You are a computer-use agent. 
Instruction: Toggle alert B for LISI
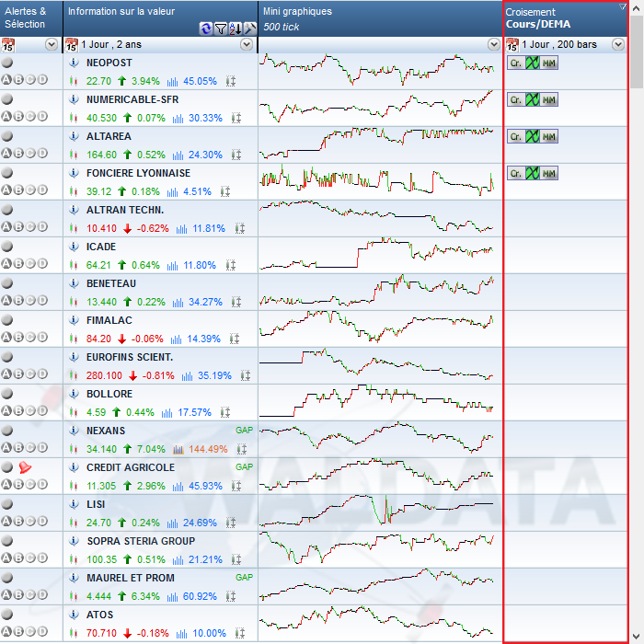pyautogui.click(x=18, y=521)
